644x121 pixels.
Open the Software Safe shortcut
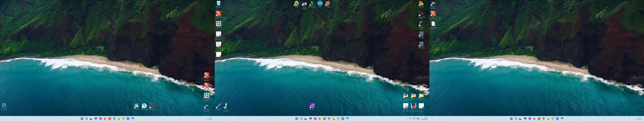coord(421,25)
